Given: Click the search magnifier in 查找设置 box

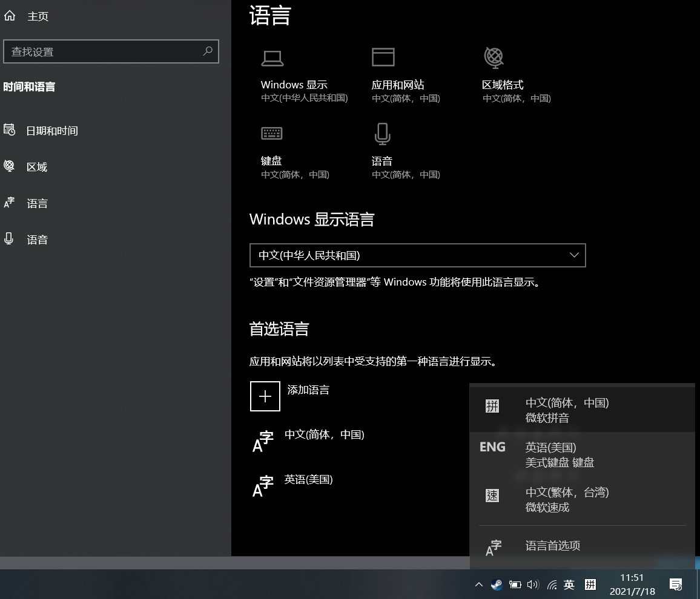Looking at the screenshot, I should coord(208,51).
